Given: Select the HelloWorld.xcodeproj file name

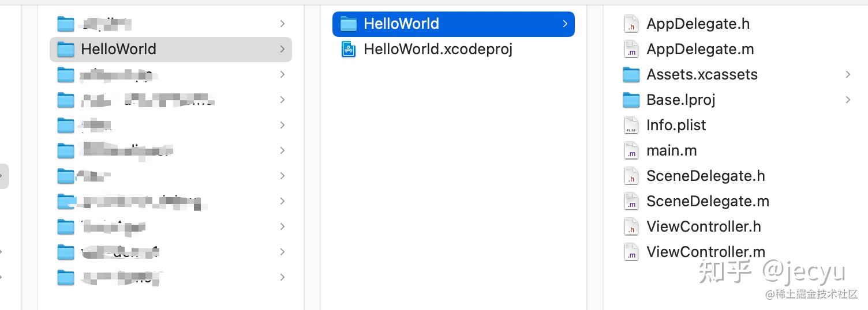Looking at the screenshot, I should tap(438, 49).
